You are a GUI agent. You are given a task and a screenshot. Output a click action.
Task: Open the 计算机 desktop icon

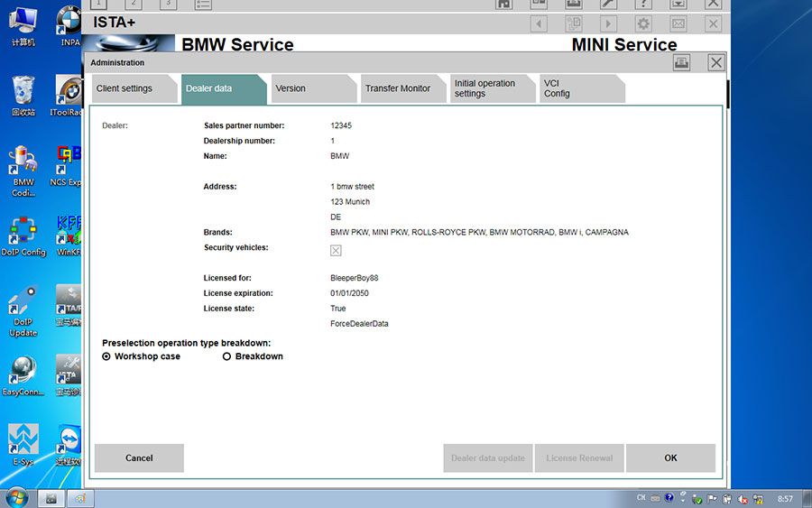tap(23, 27)
